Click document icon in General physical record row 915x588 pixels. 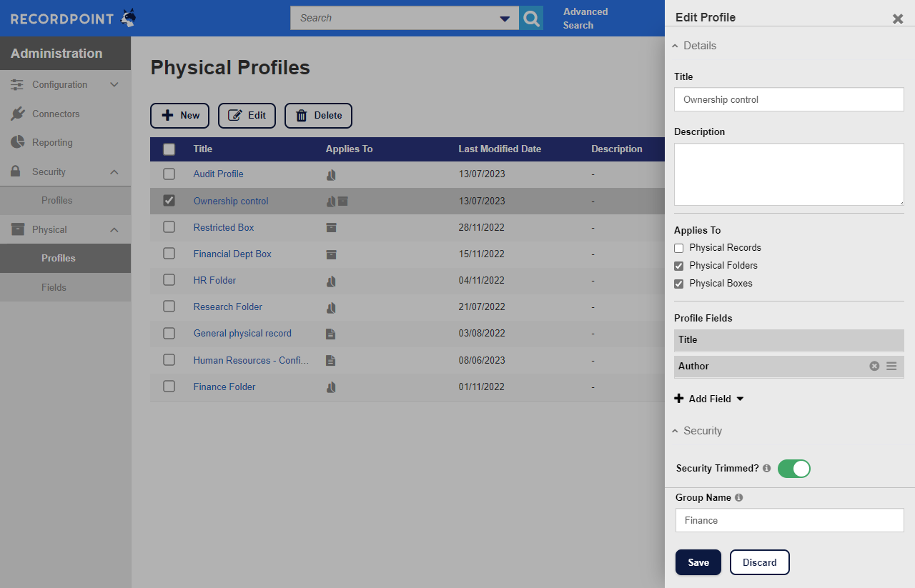point(330,334)
